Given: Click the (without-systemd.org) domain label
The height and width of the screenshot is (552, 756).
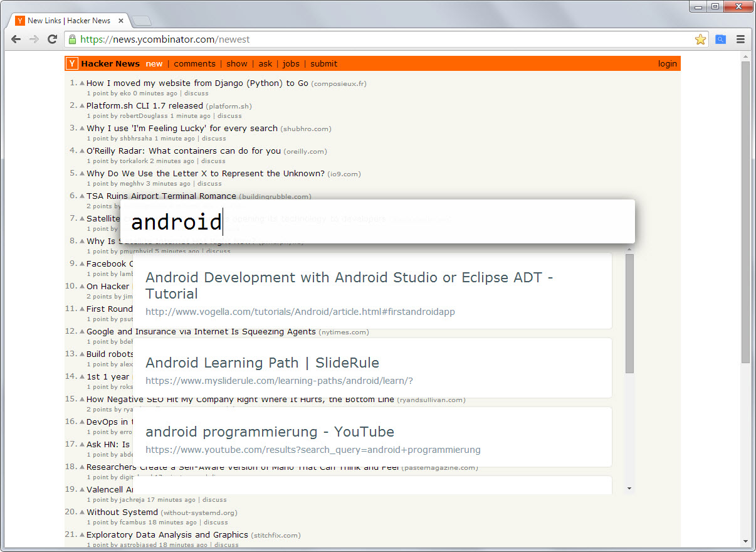Looking at the screenshot, I should (199, 512).
